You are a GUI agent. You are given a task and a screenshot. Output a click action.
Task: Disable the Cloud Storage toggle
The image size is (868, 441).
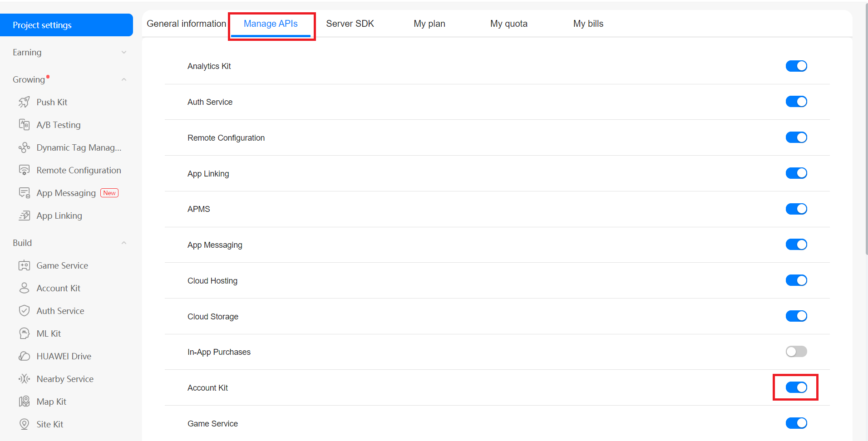796,316
